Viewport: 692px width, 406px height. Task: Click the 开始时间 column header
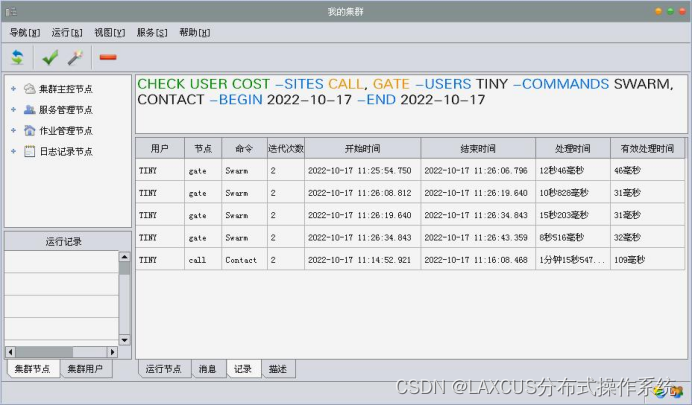tap(362, 149)
